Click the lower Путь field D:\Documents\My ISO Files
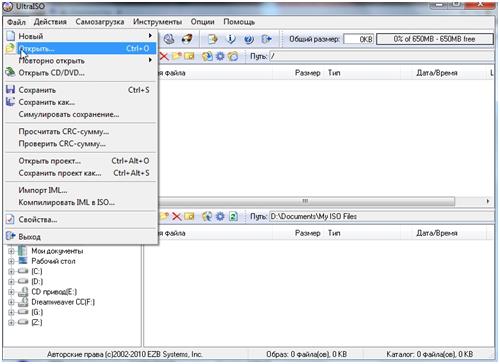Viewport: 500px width, 364px height. click(382, 216)
